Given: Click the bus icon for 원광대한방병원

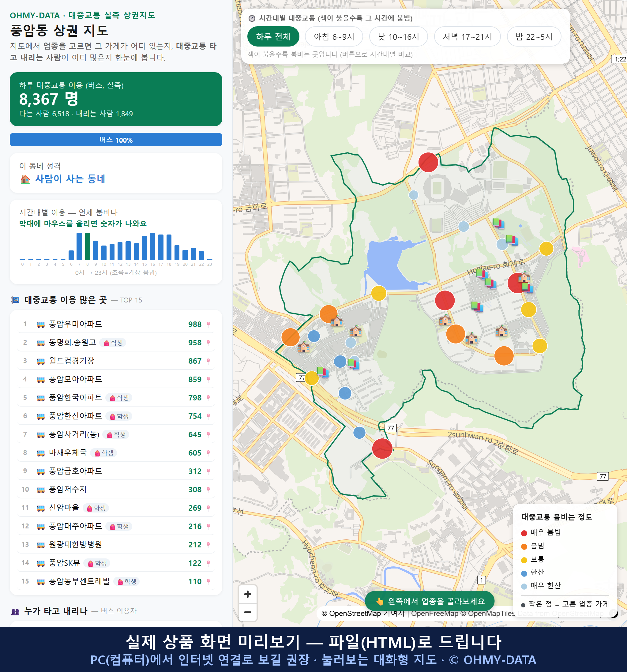Looking at the screenshot, I should click(40, 545).
